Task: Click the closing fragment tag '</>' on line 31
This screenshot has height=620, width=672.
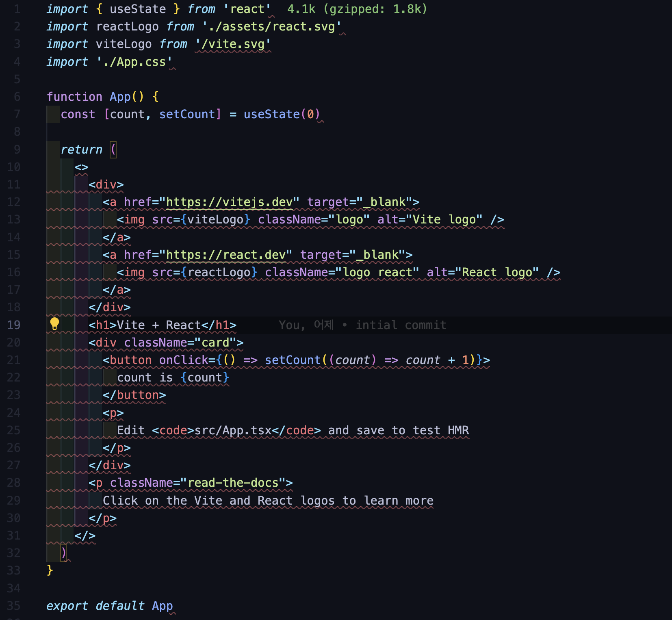Action: tap(85, 535)
